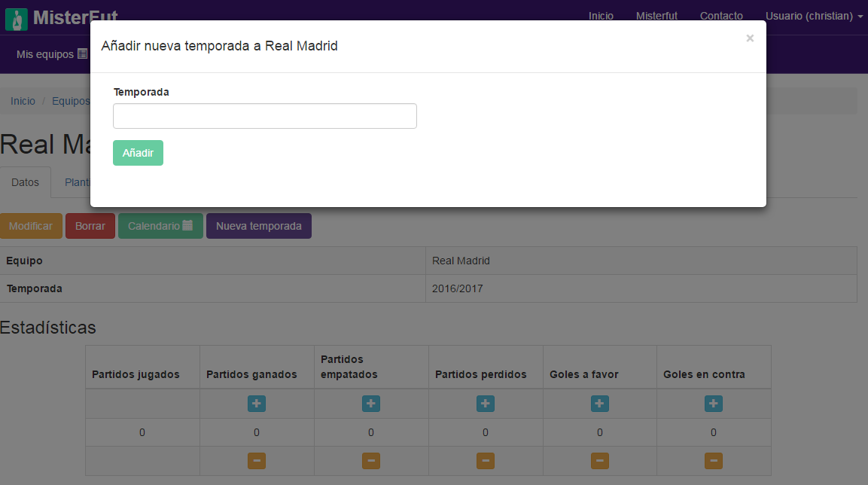Click the Nueva temporada button
The width and height of the screenshot is (868, 485).
point(258,226)
